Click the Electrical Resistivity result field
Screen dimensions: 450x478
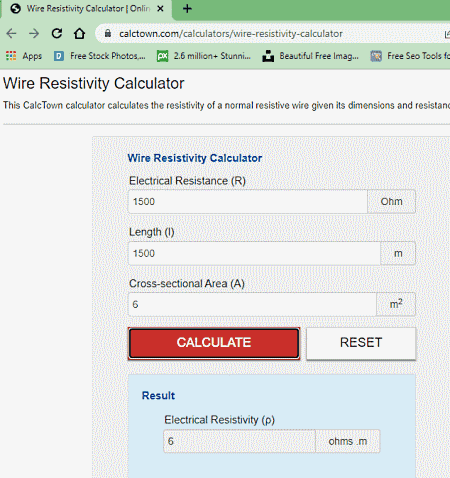click(239, 441)
